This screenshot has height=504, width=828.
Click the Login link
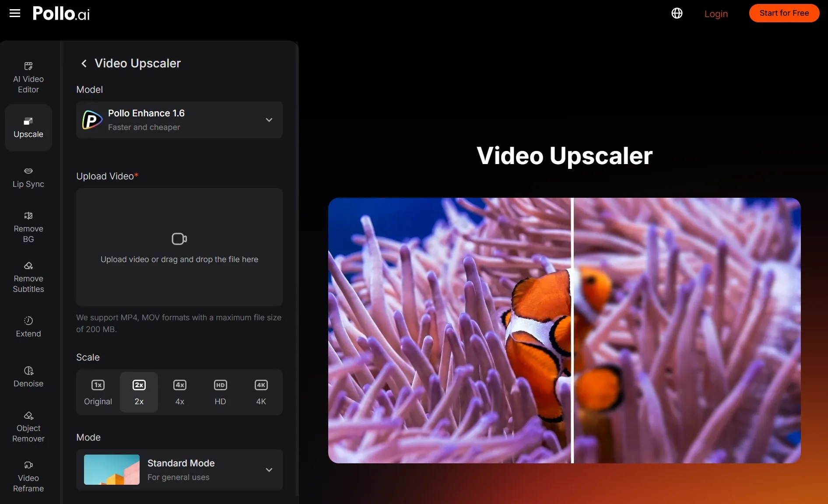716,14
